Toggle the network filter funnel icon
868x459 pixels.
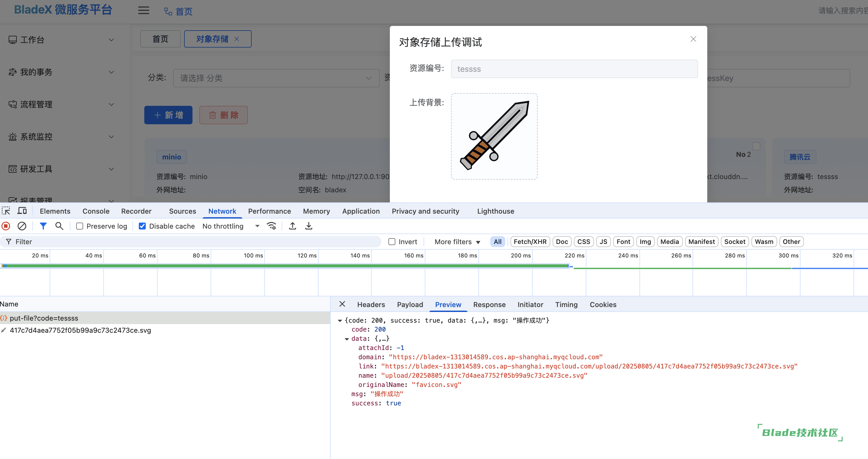click(43, 226)
